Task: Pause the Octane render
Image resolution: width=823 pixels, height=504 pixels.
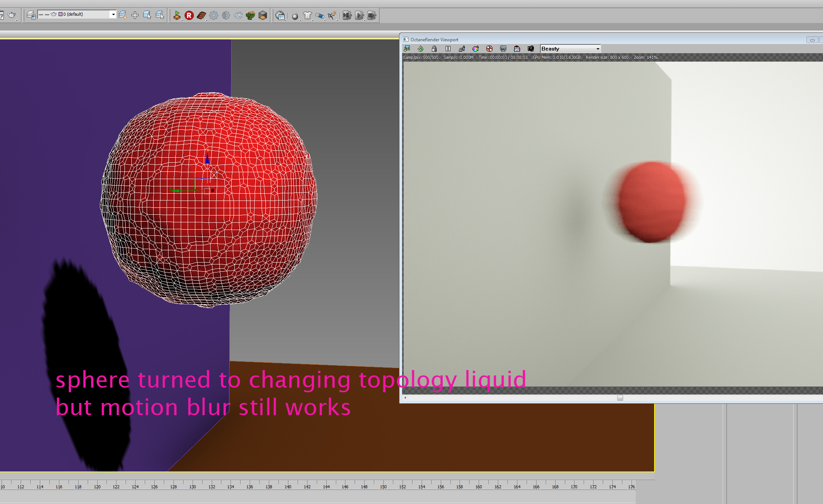Action: tap(448, 49)
